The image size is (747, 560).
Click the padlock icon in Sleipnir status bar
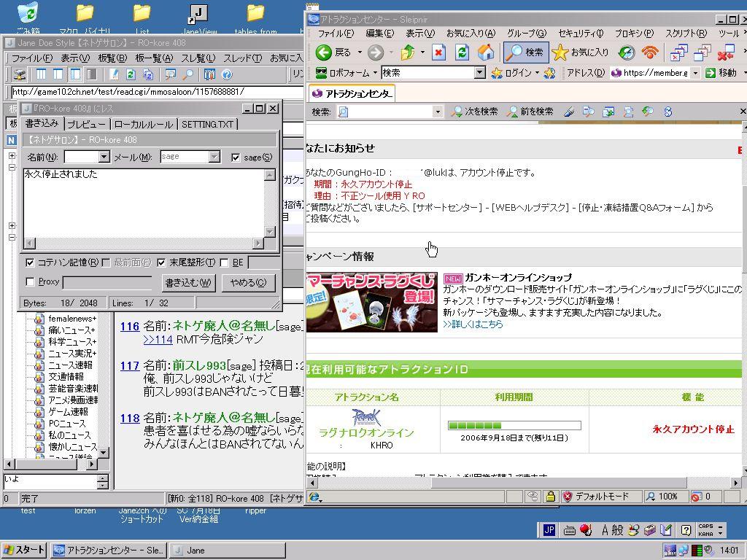tap(550, 497)
